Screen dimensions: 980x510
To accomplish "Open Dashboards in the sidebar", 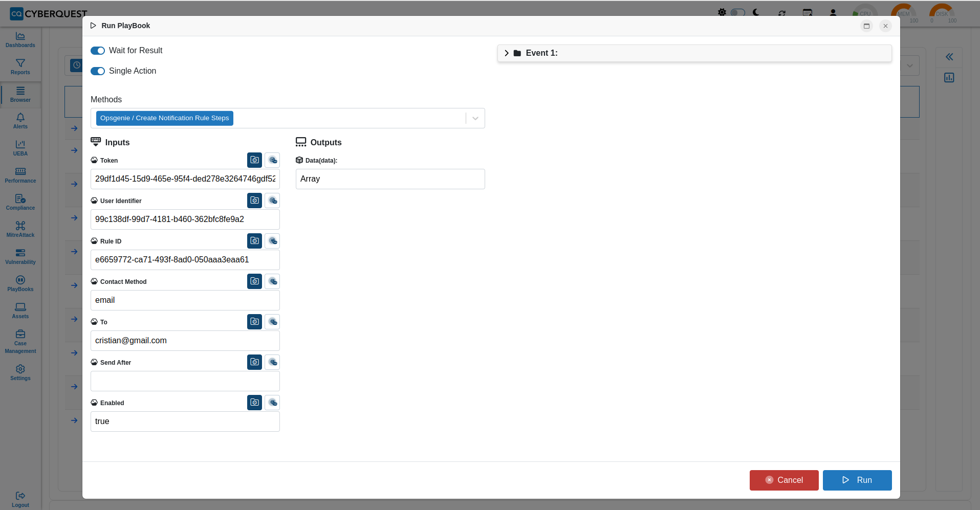I will (x=20, y=40).
